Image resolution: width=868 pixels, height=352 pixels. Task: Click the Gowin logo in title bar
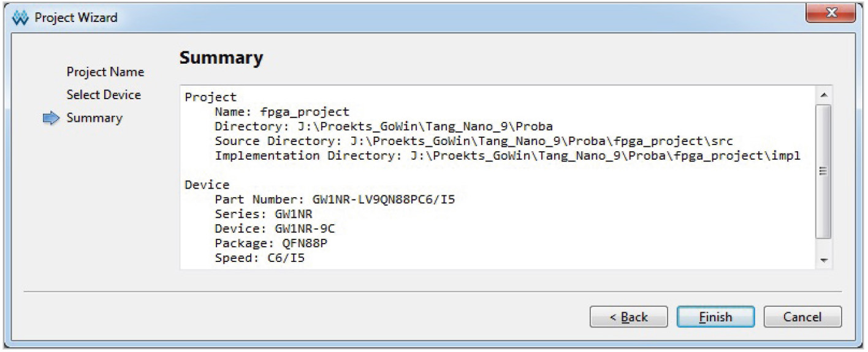coord(21,17)
